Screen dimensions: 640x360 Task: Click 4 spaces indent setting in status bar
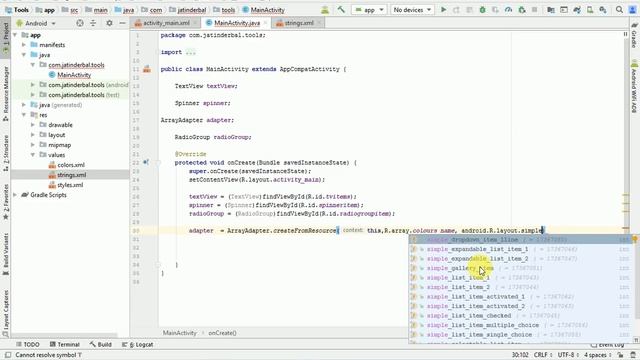(x=598, y=355)
